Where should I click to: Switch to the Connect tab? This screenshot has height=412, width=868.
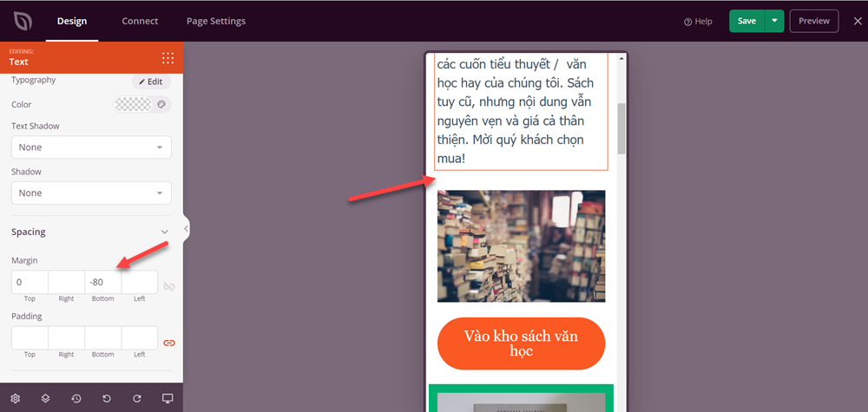point(140,21)
